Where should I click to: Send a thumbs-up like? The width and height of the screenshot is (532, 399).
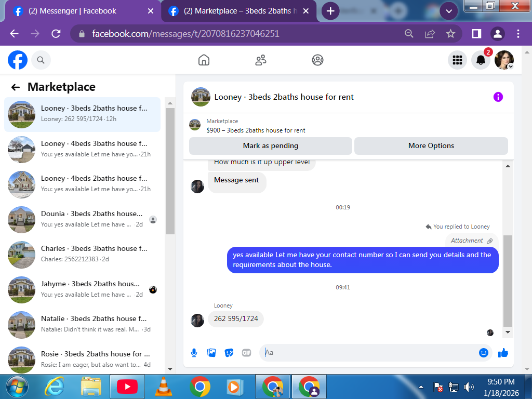[503, 353]
